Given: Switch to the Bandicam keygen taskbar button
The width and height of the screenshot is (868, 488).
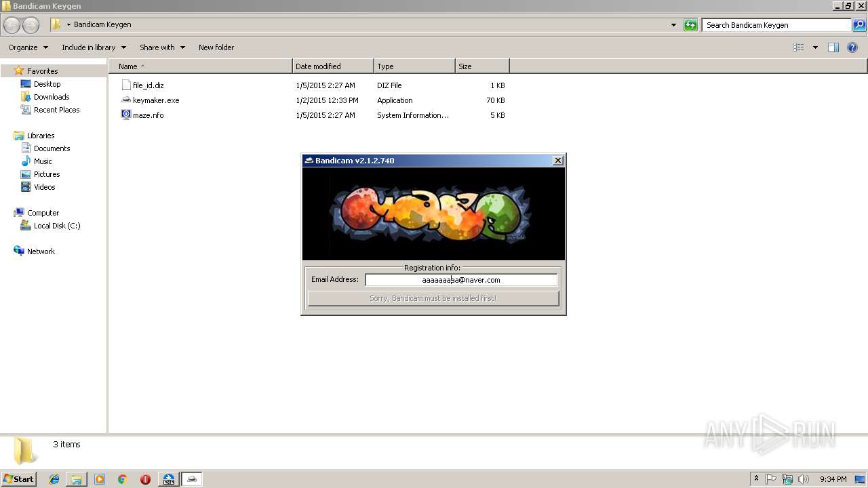Looking at the screenshot, I should coord(192,479).
